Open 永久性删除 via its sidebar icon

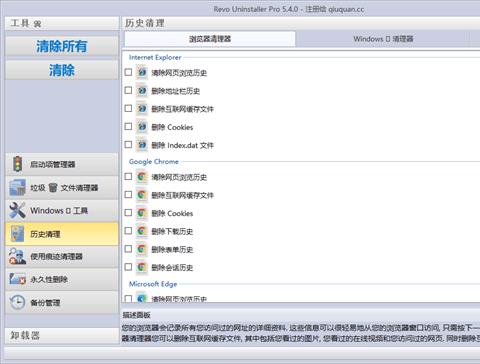click(17, 279)
